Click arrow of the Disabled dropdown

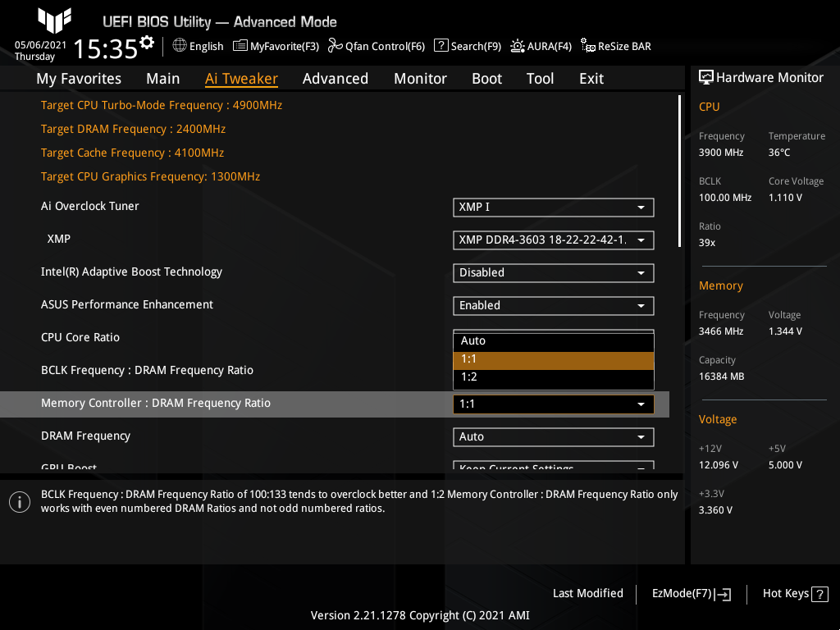click(641, 273)
